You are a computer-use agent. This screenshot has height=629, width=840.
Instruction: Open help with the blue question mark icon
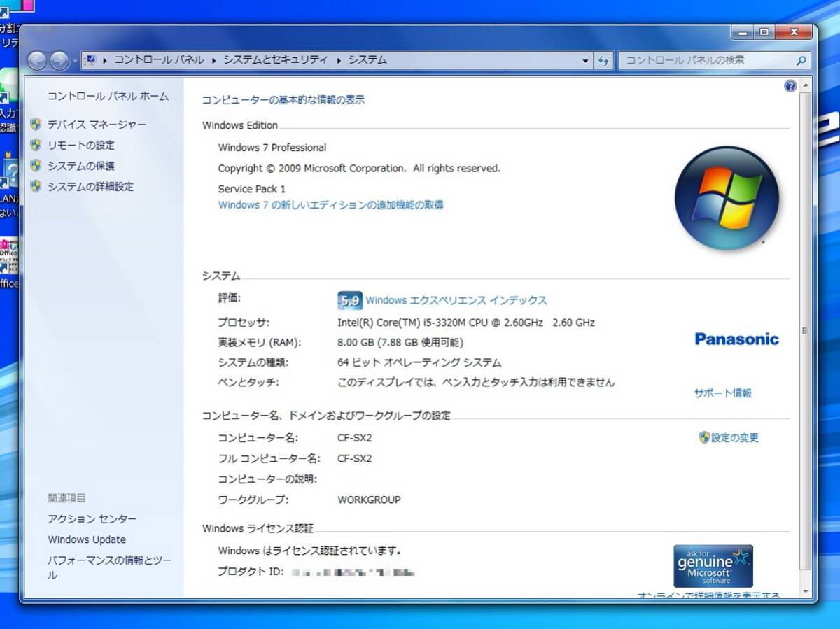pyautogui.click(x=790, y=86)
